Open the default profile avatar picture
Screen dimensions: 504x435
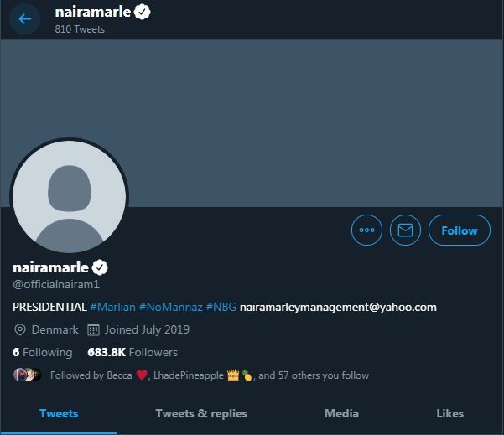point(69,197)
